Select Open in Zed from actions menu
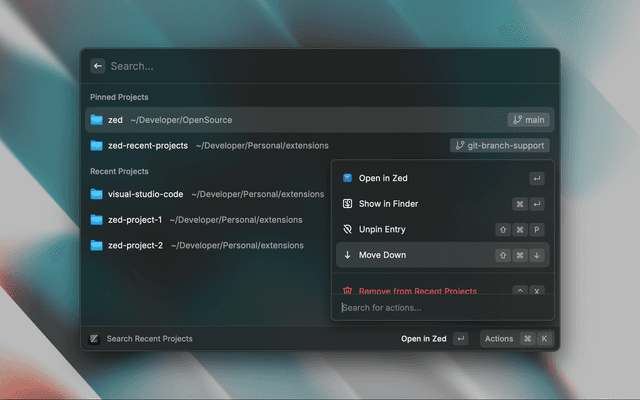The image size is (640, 400). click(383, 178)
